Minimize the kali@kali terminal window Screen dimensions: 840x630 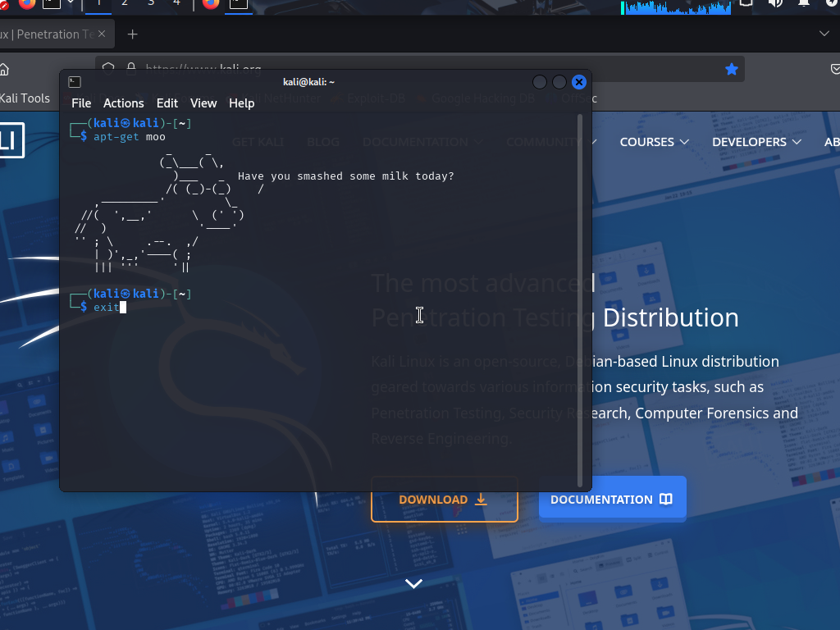coord(540,82)
